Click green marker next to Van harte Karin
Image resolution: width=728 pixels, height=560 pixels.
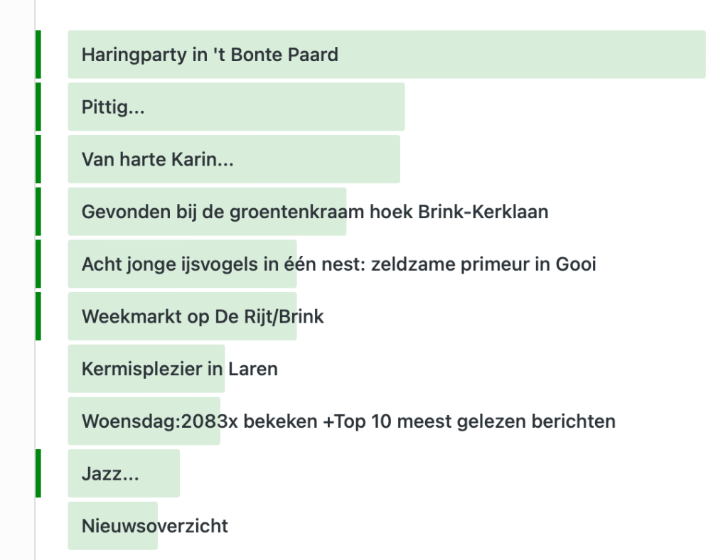[x=38, y=159]
